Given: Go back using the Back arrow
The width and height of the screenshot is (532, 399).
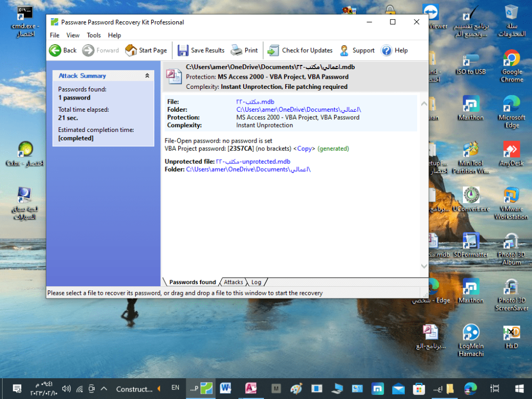Looking at the screenshot, I should click(63, 51).
